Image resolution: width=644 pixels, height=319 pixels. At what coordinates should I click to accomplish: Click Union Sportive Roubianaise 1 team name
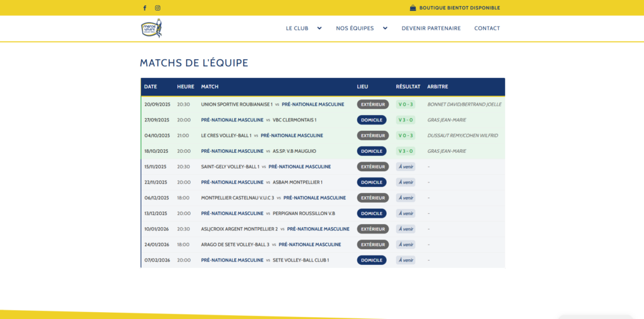click(236, 104)
